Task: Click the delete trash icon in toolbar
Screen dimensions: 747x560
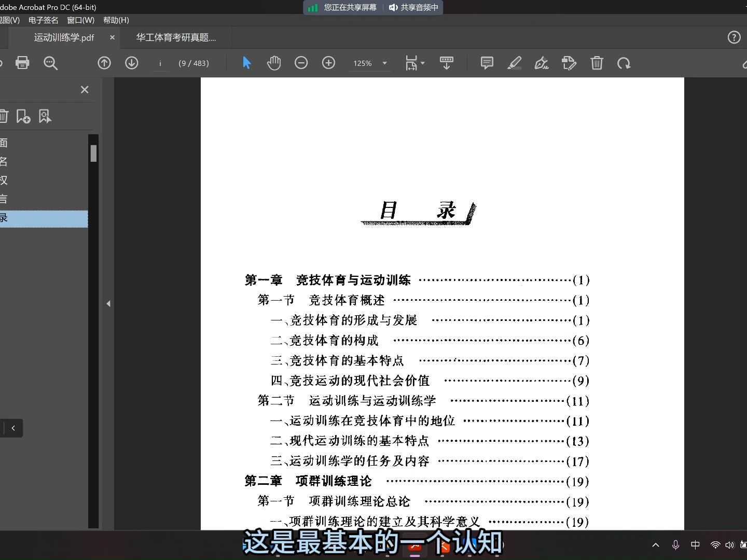Action: (597, 63)
